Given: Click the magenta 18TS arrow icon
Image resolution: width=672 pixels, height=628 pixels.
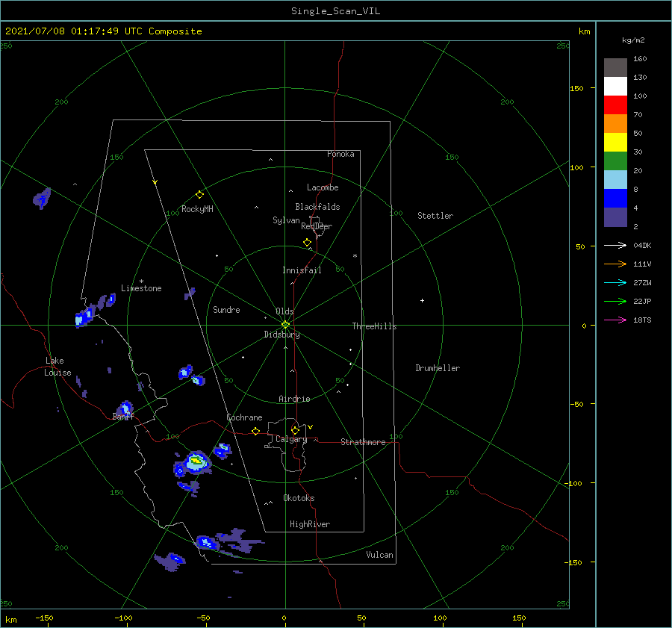Looking at the screenshot, I should (x=615, y=320).
